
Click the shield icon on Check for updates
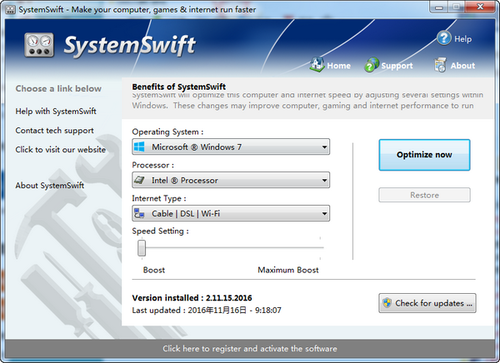pyautogui.click(x=387, y=303)
